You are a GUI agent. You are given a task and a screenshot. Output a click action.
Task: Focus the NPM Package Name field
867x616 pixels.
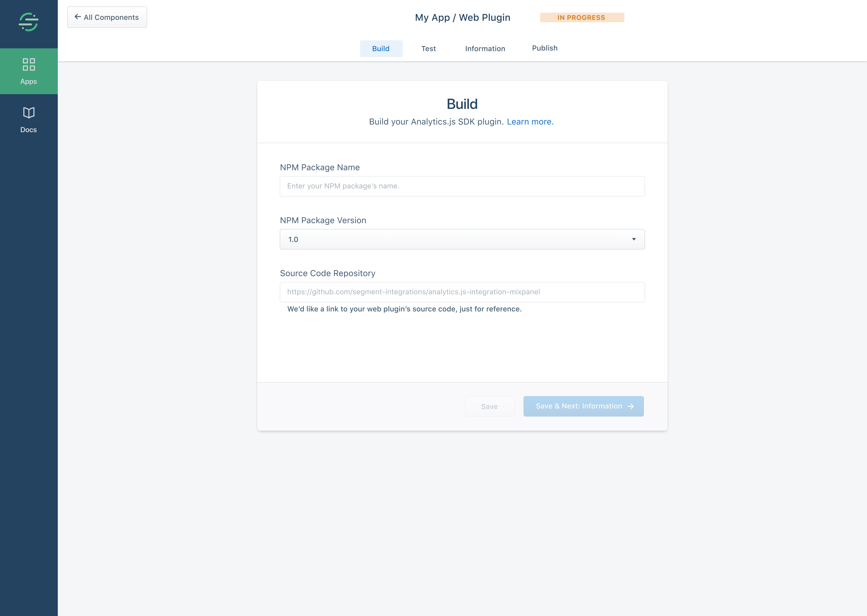[461, 186]
